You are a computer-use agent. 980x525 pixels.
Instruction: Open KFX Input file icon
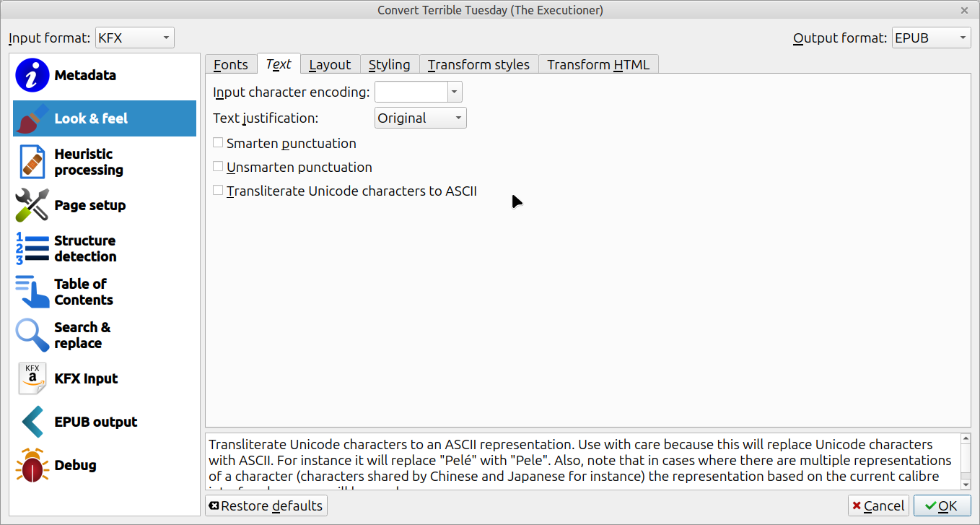(32, 378)
